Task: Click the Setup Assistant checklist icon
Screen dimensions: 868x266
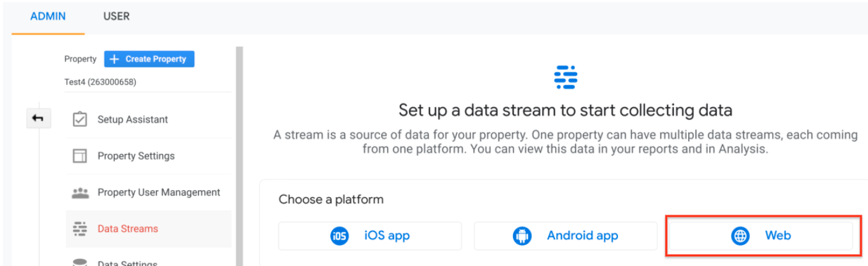Action: coord(80,119)
